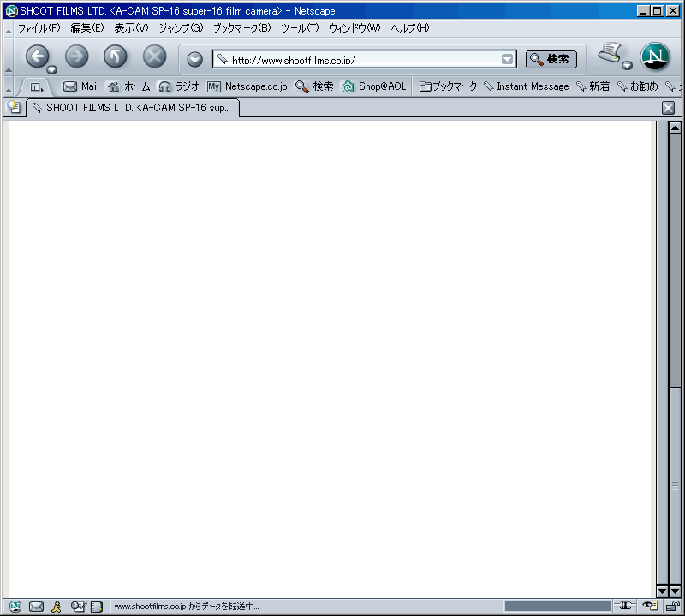Open the ヘルプ(H) menu
Viewport: 685px width, 616px height.
pyautogui.click(x=410, y=28)
